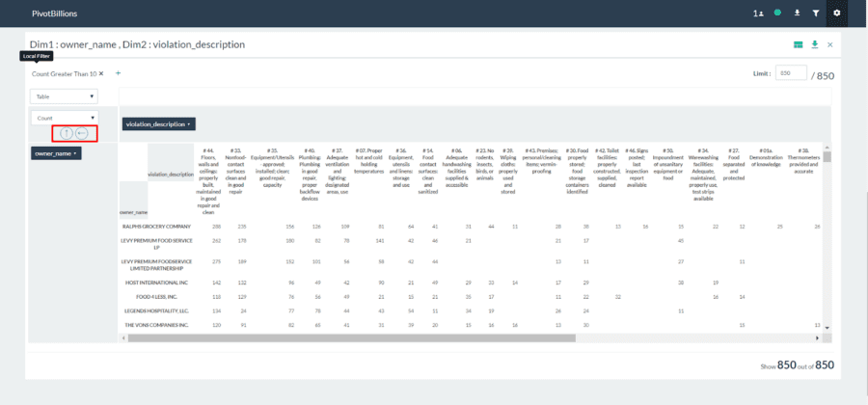
Task: Click the vertical scrollbar thumb of table
Action: click(x=827, y=156)
